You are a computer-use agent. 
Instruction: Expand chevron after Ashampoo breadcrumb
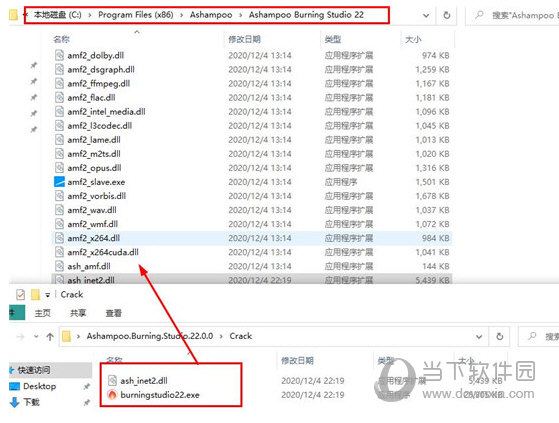click(x=241, y=15)
